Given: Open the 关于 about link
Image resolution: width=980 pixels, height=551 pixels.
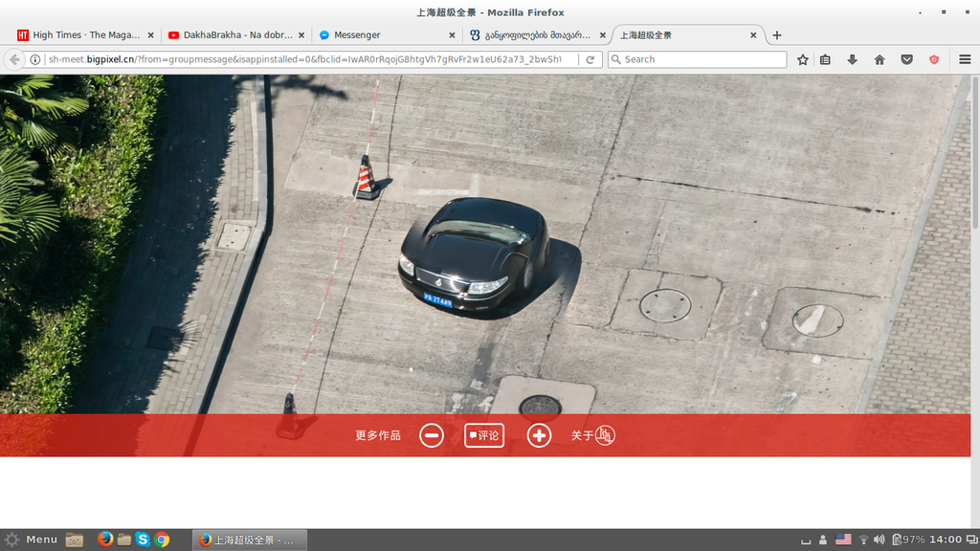Looking at the screenshot, I should click(592, 435).
